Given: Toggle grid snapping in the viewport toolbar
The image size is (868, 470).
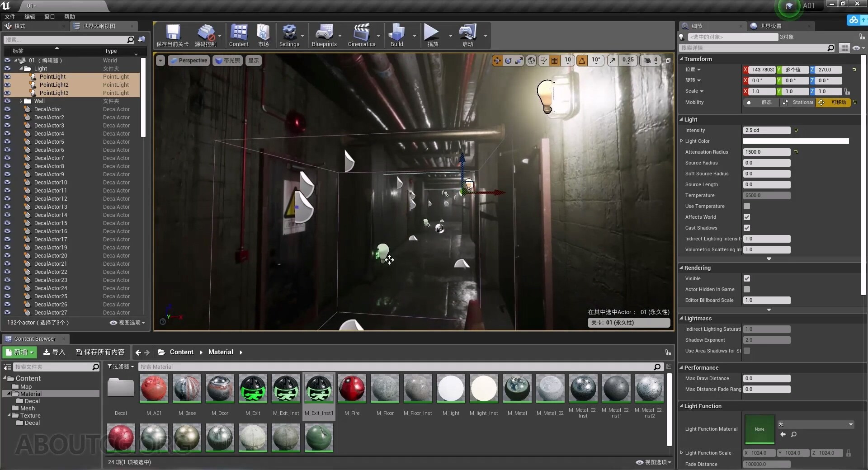Looking at the screenshot, I should (555, 60).
